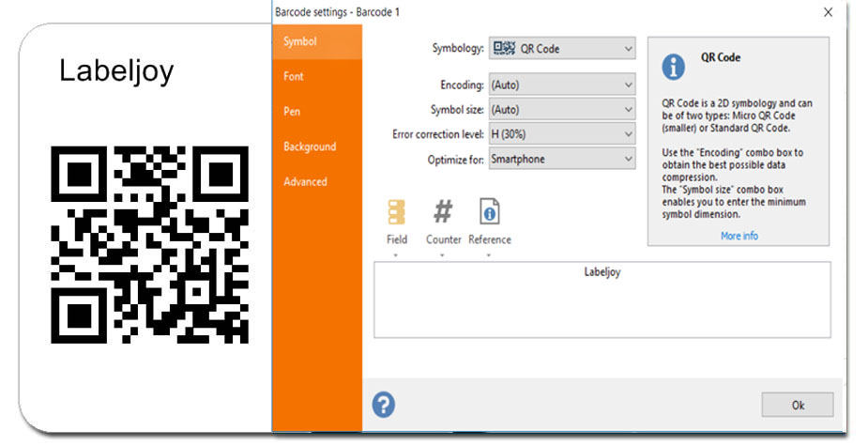Switch to the Background tab
The image size is (868, 446).
[317, 146]
